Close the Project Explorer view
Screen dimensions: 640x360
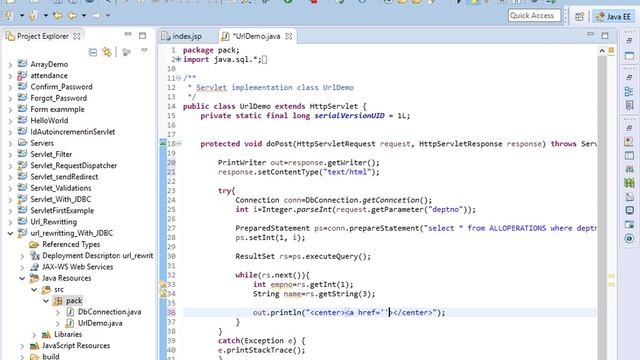click(77, 36)
